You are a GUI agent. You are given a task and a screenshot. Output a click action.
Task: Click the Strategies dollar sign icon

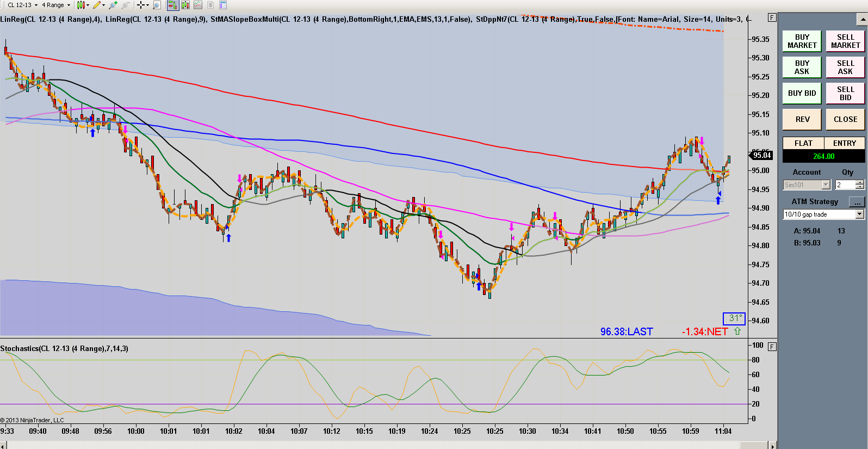coord(210,5)
